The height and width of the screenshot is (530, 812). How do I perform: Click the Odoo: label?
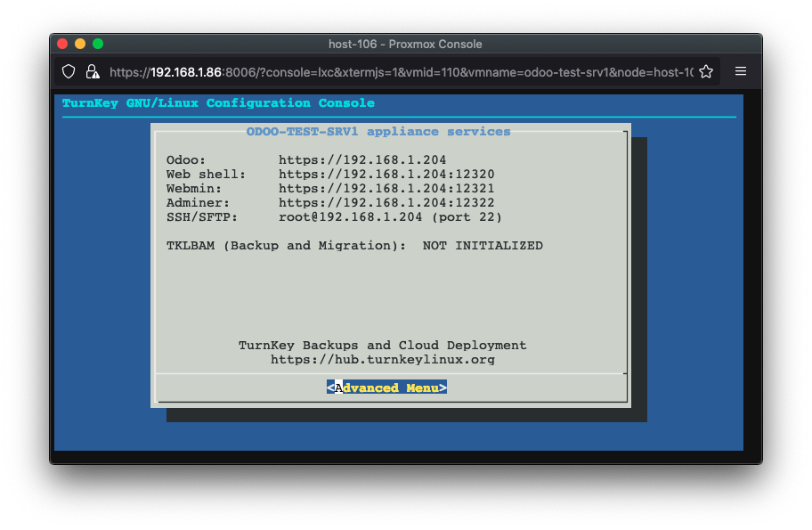(x=186, y=159)
